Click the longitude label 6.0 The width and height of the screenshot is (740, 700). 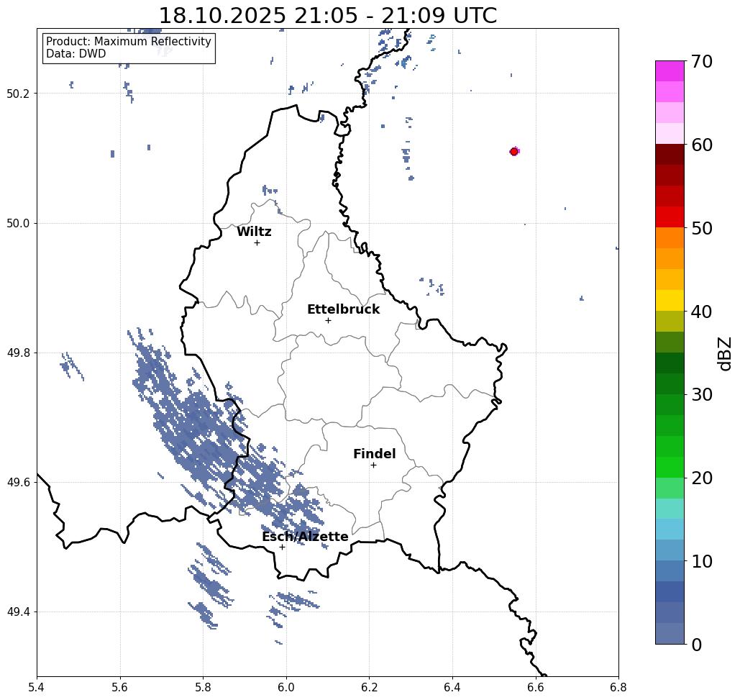point(286,687)
